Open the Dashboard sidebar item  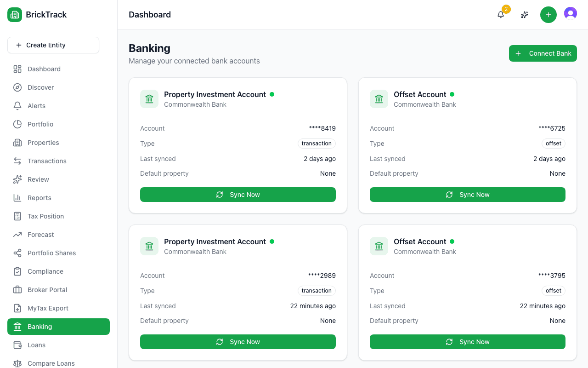click(44, 69)
